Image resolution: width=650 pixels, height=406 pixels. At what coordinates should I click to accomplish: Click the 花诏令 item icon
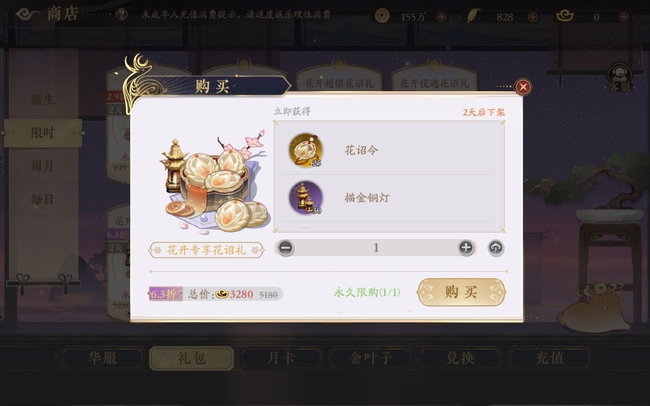point(306,150)
